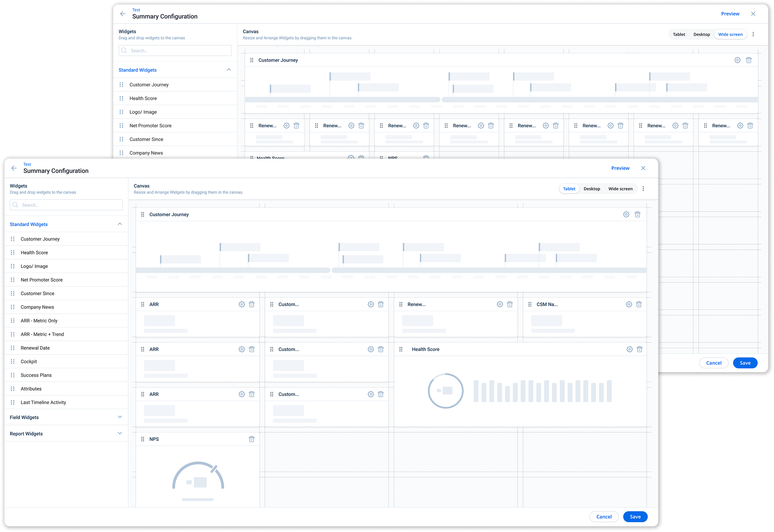Delete the NPS widget in front canvas
Image resolution: width=774 pixels, height=532 pixels.
[251, 439]
